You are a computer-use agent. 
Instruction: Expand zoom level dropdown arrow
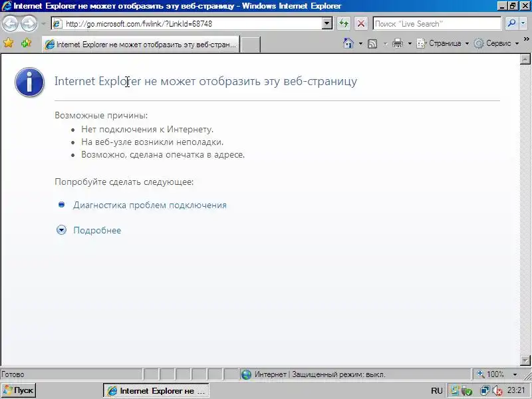(515, 374)
